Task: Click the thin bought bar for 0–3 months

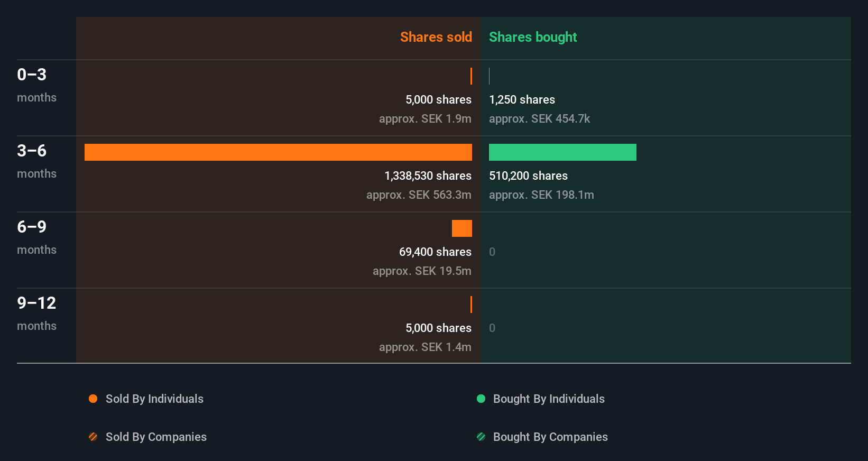Action: (490, 76)
